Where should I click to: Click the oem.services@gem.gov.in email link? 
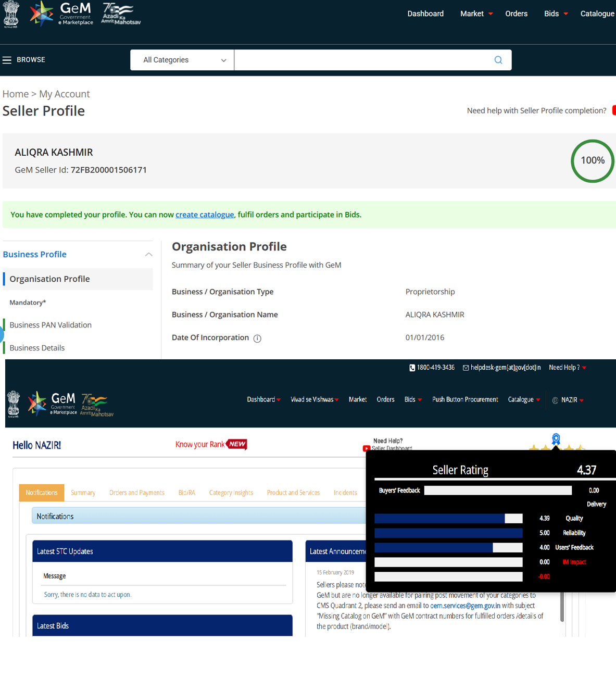[x=465, y=606]
